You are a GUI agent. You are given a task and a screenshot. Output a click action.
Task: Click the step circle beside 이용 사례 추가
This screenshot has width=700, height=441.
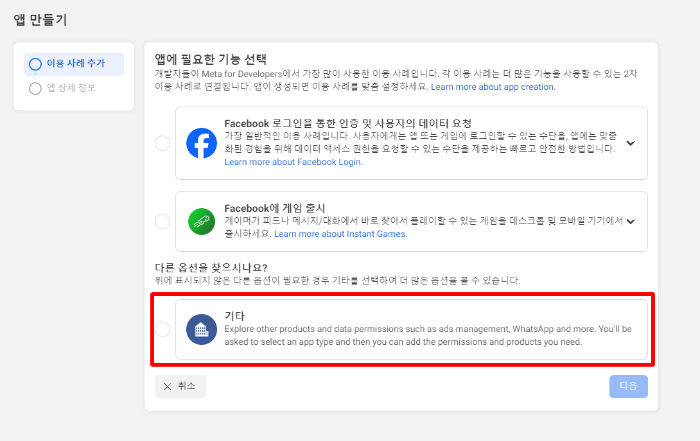[x=35, y=64]
